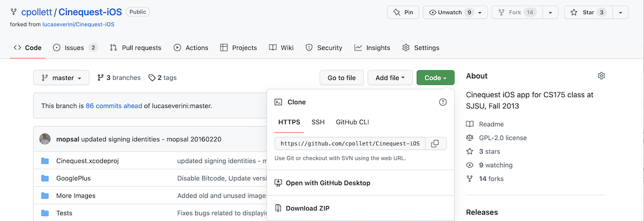
Task: Open the mopsal author link
Action: point(68,139)
